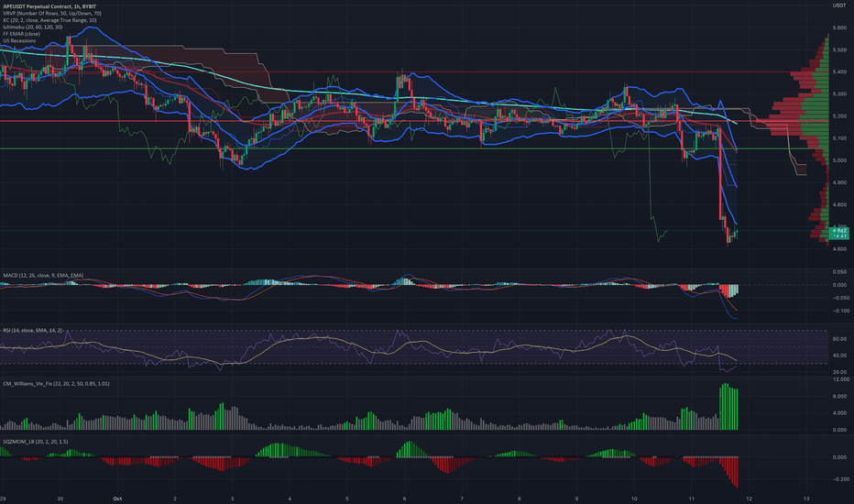This screenshot has height=504, width=854.
Task: Select the US Recessions indicator legend
Action: click(x=19, y=41)
